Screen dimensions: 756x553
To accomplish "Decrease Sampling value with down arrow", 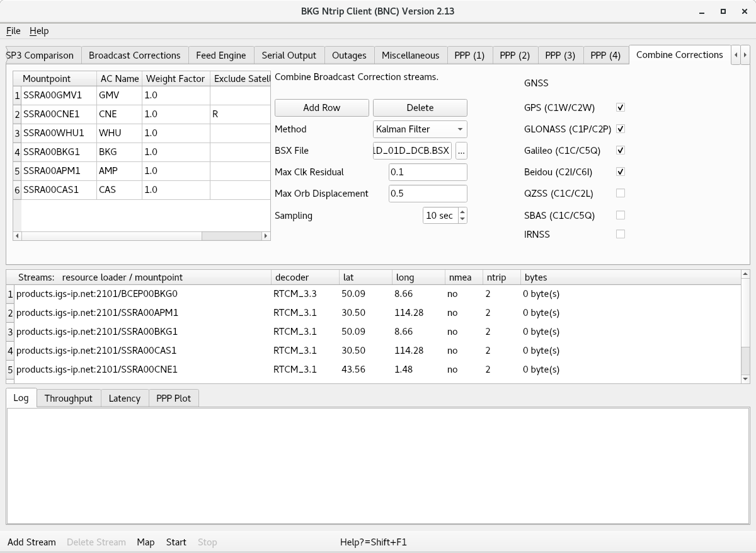I will [x=462, y=219].
